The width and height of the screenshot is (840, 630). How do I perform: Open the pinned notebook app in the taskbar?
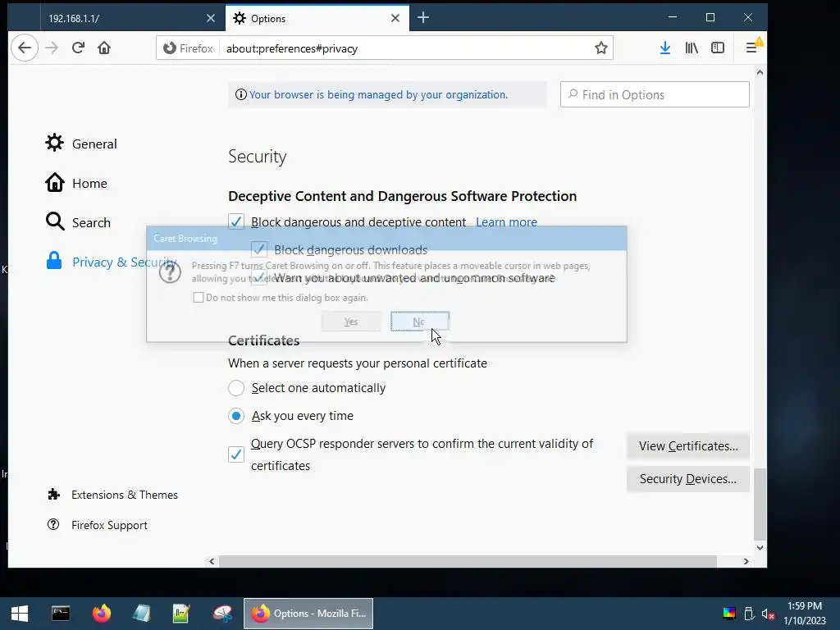[x=141, y=614]
